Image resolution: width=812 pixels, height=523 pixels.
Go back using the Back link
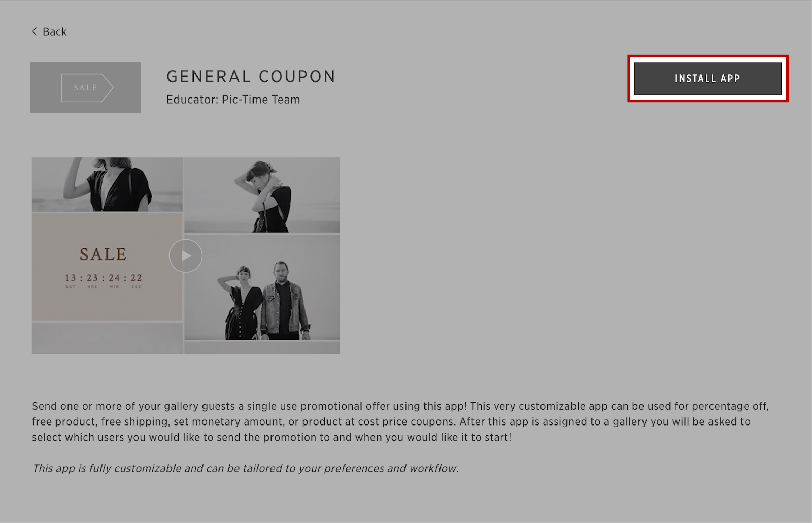pyautogui.click(x=49, y=31)
